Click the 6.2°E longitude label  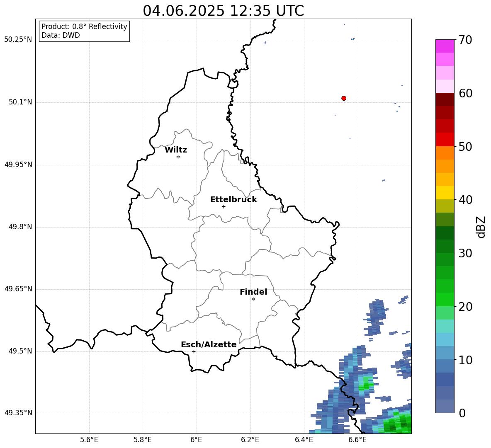coord(250,440)
